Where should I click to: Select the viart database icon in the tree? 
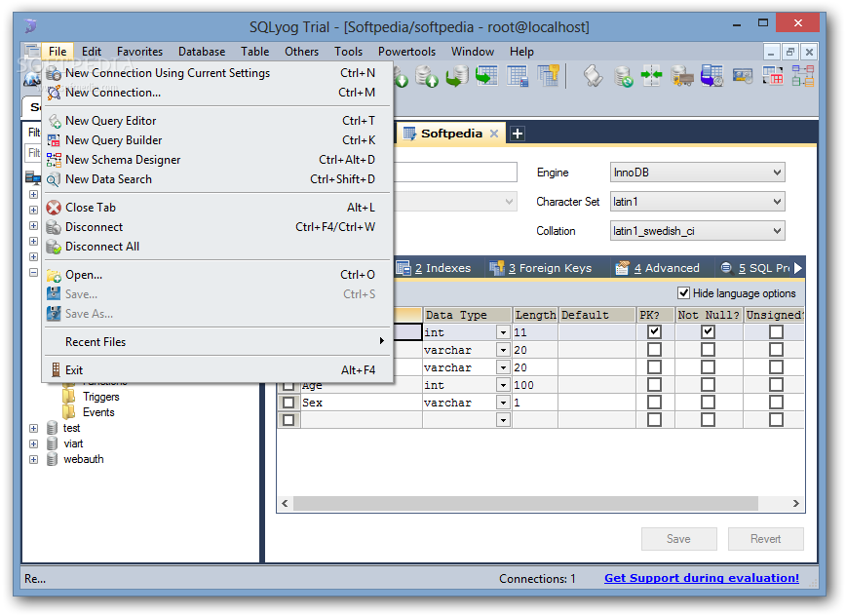tap(52, 443)
